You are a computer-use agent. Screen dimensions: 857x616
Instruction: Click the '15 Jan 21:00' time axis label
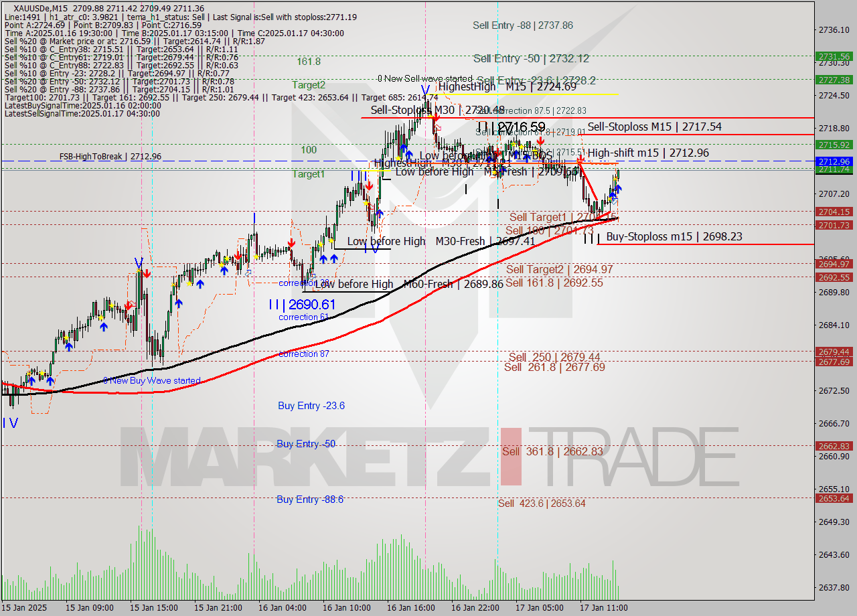218,608
